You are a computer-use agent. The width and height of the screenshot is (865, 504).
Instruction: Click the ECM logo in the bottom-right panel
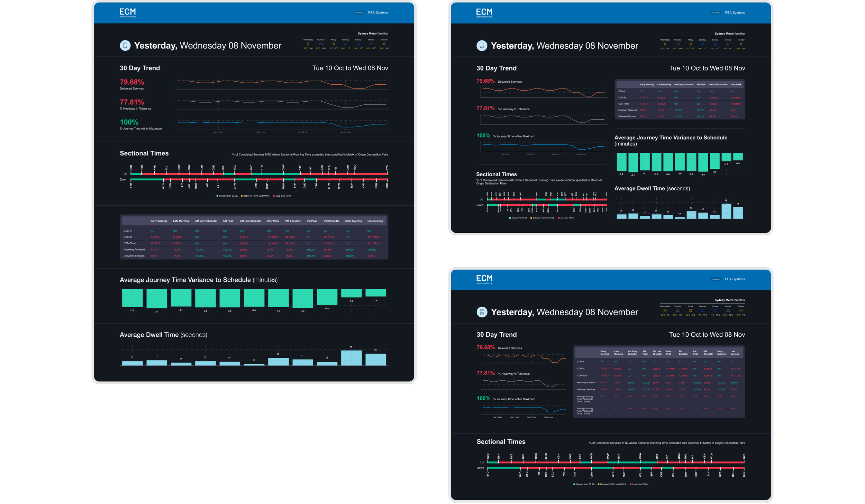(x=484, y=279)
